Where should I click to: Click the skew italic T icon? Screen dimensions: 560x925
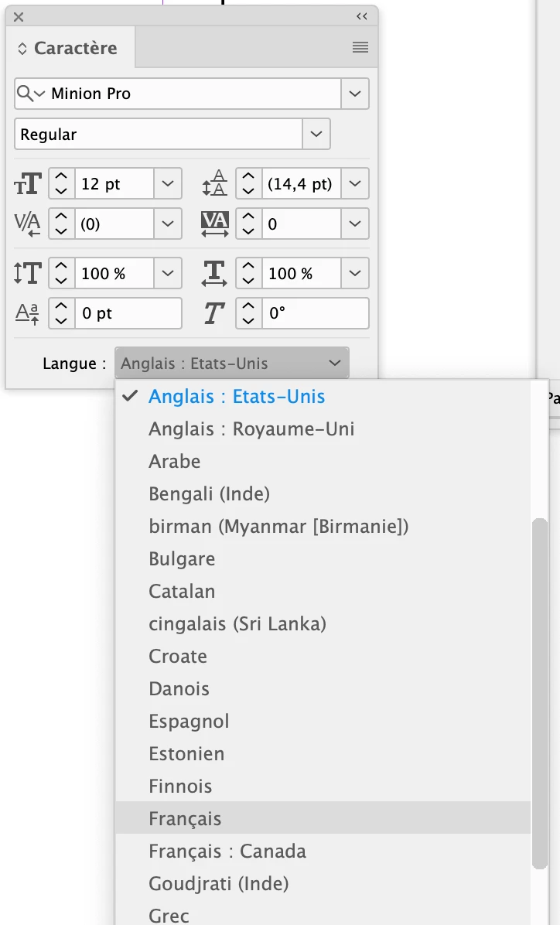pos(213,313)
